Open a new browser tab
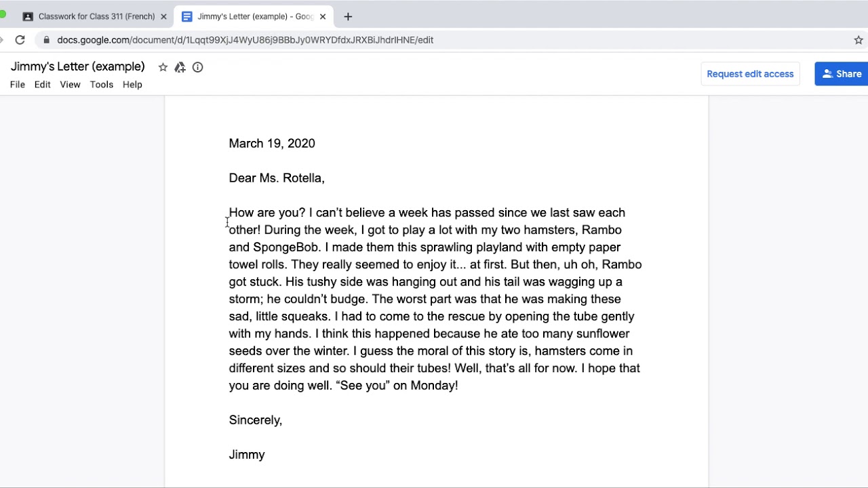This screenshot has width=868, height=488. click(348, 16)
